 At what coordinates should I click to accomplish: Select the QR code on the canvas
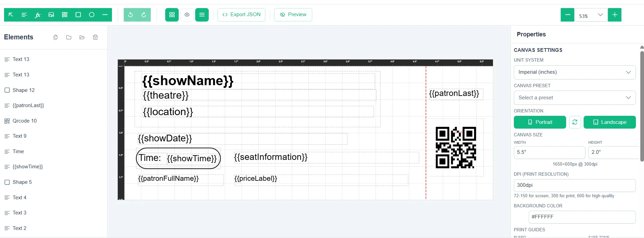[456, 147]
